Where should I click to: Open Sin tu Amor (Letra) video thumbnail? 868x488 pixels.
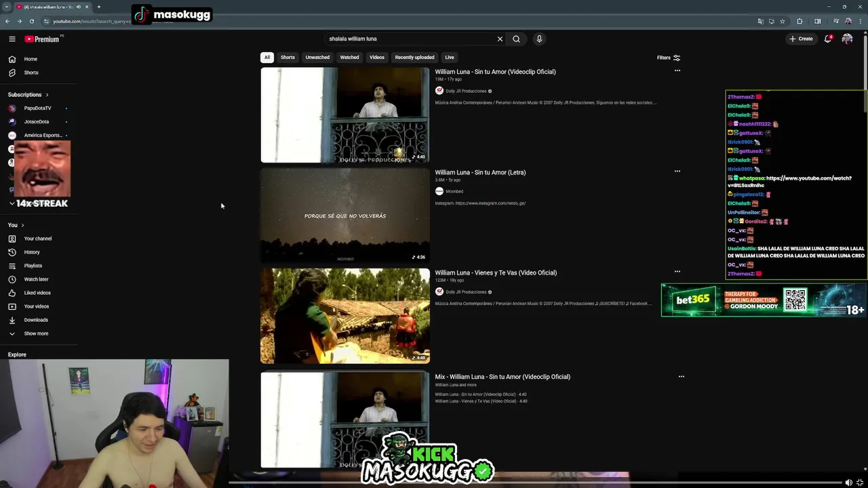(345, 216)
